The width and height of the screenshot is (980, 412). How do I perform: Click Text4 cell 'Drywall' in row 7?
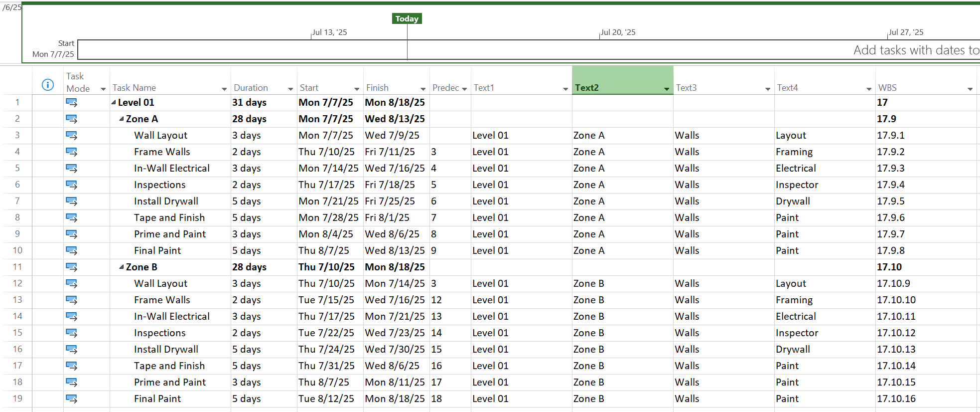pos(793,201)
